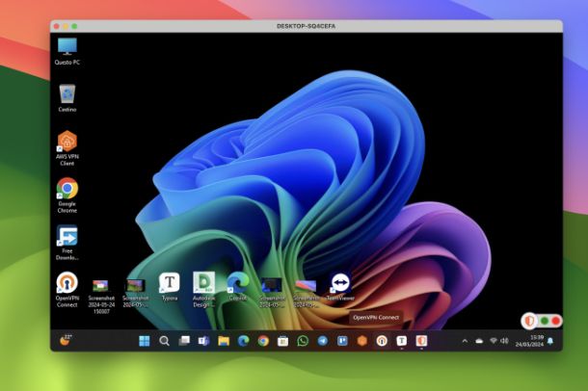Open taskbar Search

tap(164, 341)
